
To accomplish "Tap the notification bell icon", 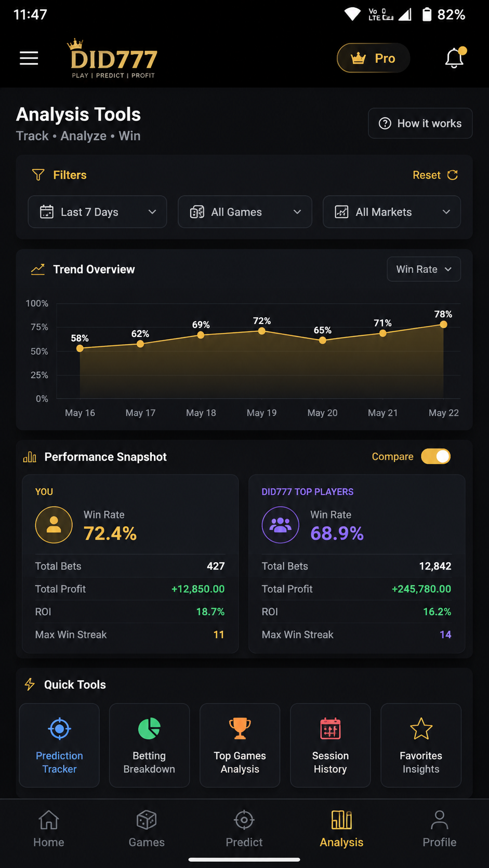I will (x=455, y=58).
